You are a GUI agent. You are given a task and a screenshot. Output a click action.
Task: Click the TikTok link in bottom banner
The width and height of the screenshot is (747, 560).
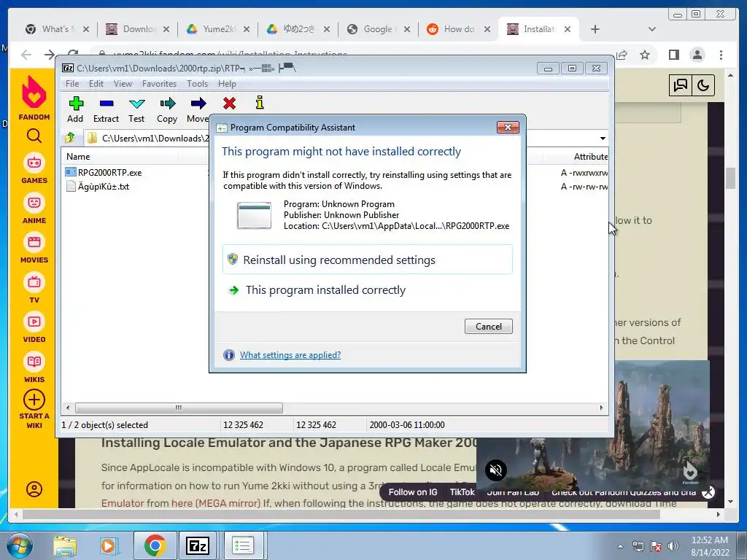point(462,492)
